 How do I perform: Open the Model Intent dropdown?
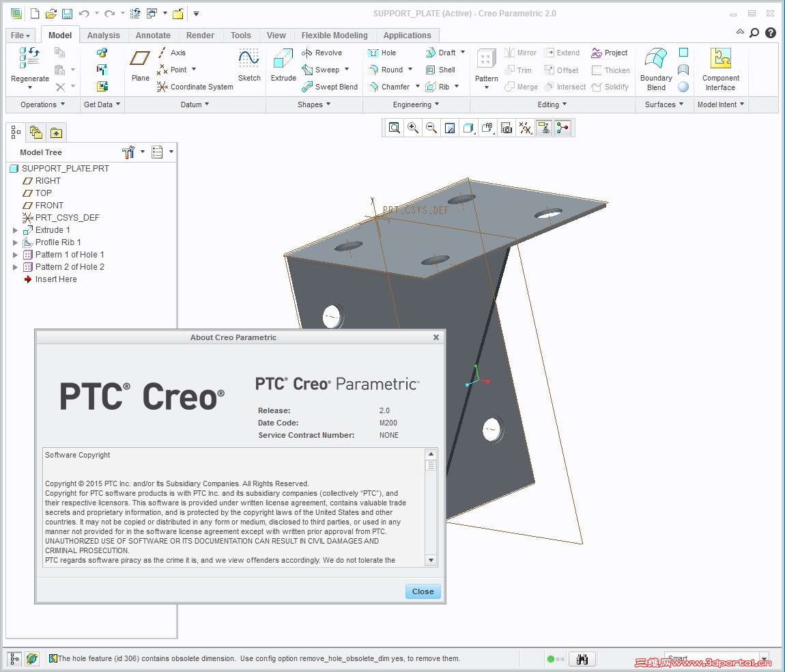(x=720, y=104)
